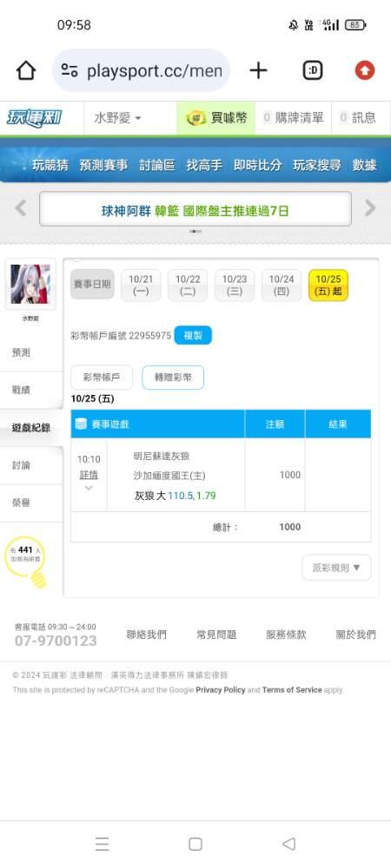Image resolution: width=391 pixels, height=868 pixels.
Task: Expand the 詳情 details chevron
Action: (89, 488)
